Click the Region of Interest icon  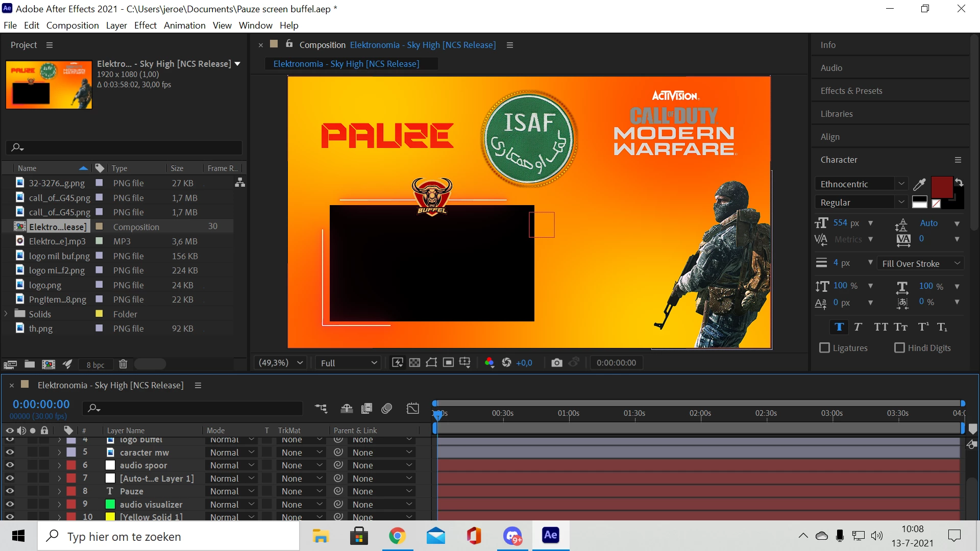coord(448,363)
